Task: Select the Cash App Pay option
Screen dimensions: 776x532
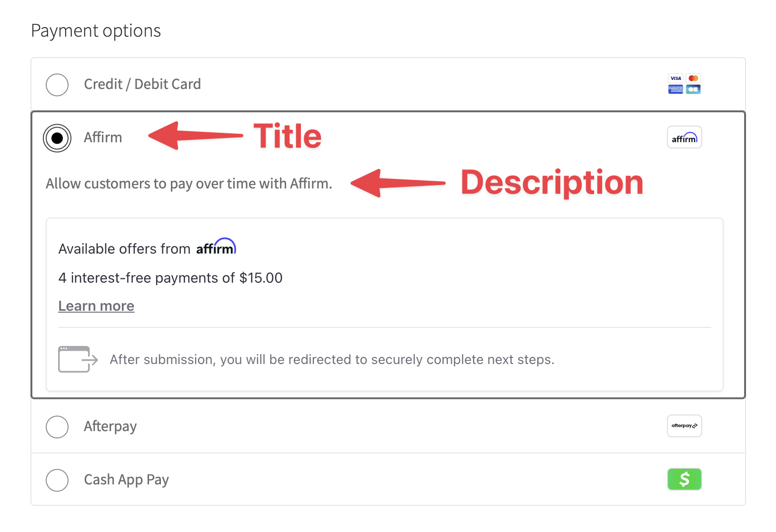Action: point(57,480)
